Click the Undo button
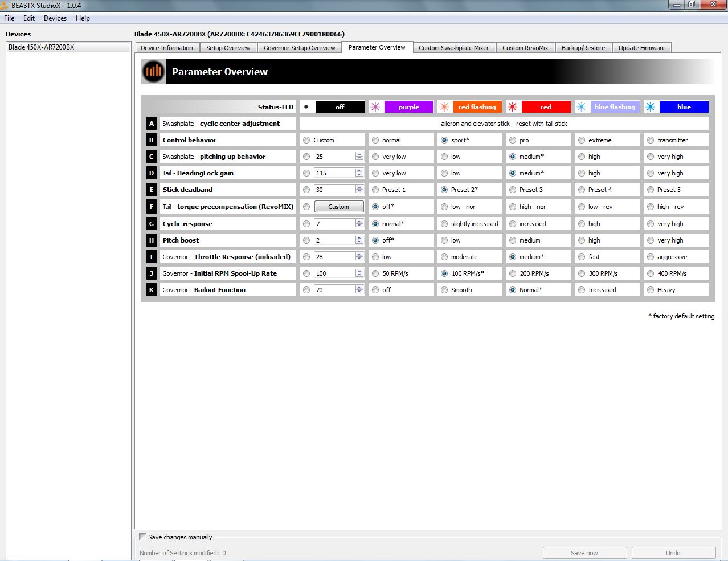Viewport: 728px width, 561px height. (x=673, y=552)
